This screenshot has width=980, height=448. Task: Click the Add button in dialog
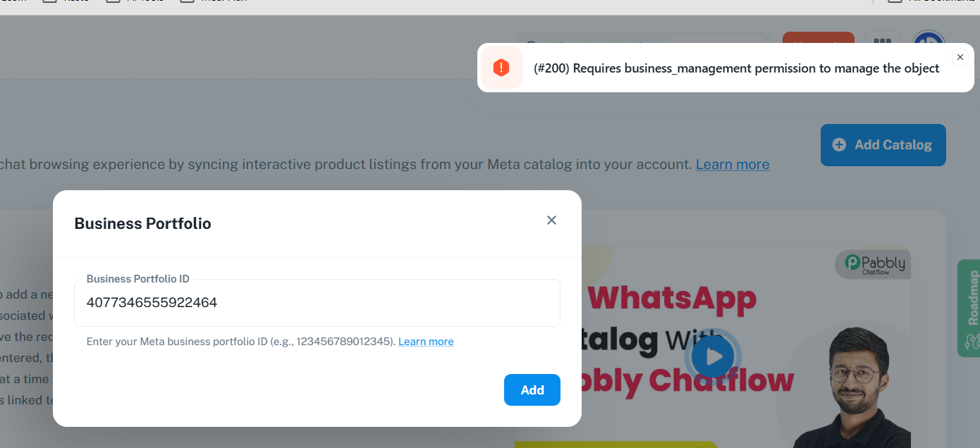coord(532,390)
